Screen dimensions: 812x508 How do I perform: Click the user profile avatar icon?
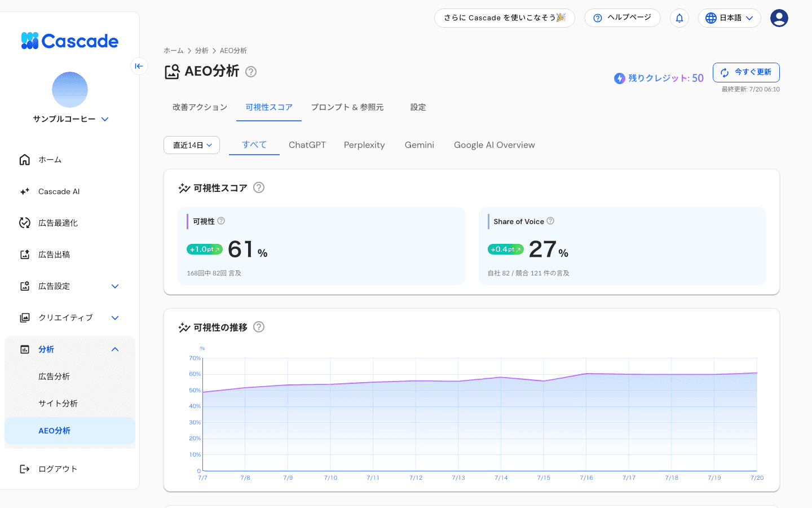tap(779, 18)
